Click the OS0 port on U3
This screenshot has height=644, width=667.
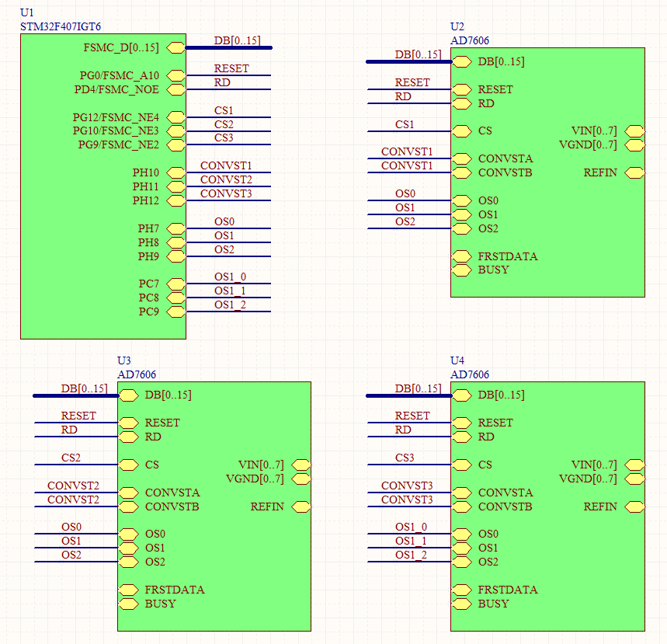(x=129, y=534)
